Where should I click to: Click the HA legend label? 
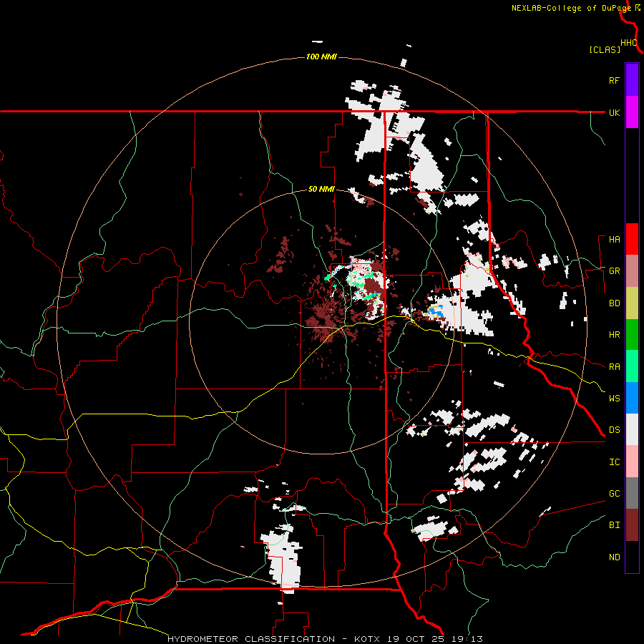[x=614, y=240]
